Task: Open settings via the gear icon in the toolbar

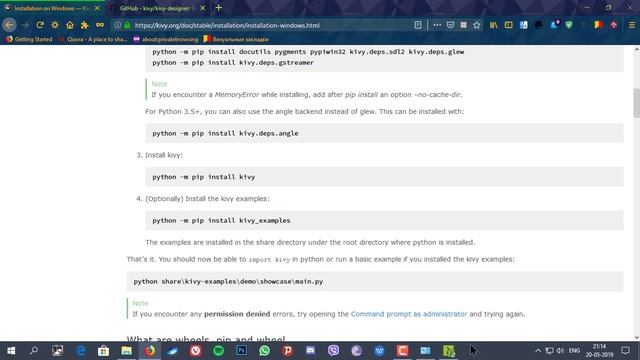Action: tap(55, 25)
